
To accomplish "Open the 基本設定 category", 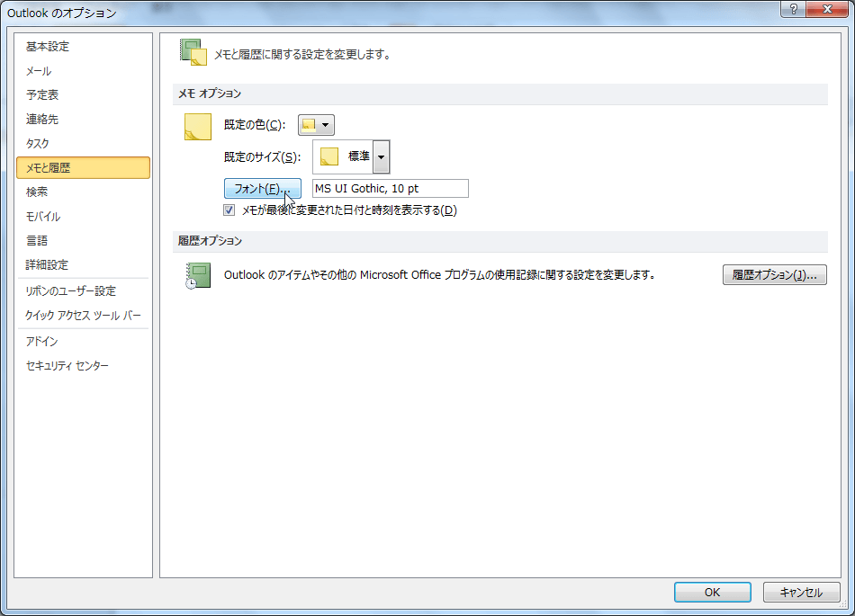I will [48, 47].
